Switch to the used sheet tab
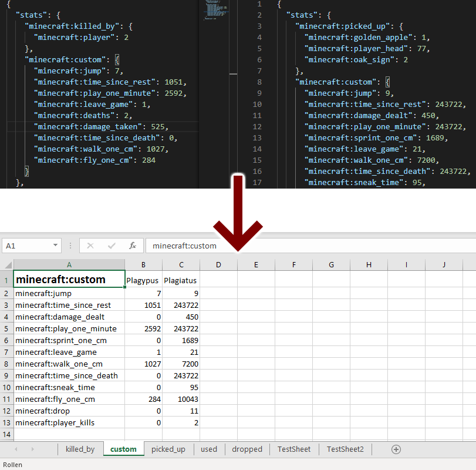The width and height of the screenshot is (476, 470). 209,449
